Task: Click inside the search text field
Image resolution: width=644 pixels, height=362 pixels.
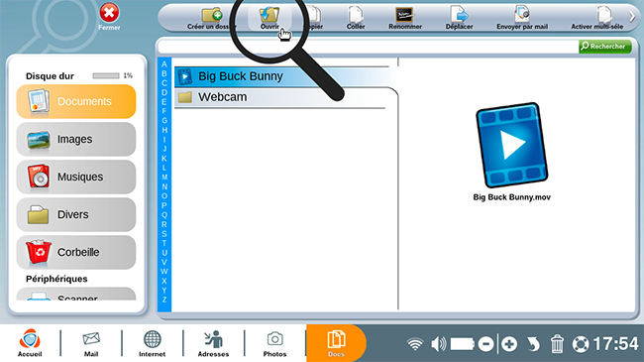Action: pyautogui.click(x=368, y=47)
